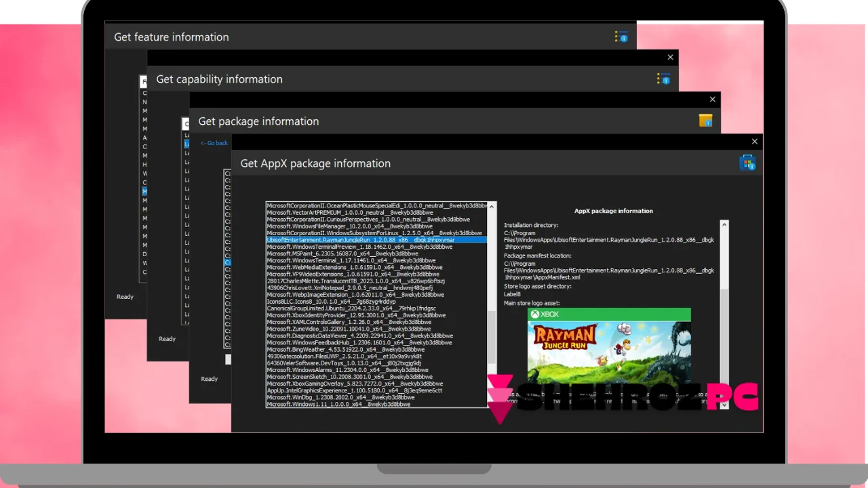Select Microsoft.VP9VideoExtensions package entry
This screenshot has width=868, height=488.
tap(376, 274)
